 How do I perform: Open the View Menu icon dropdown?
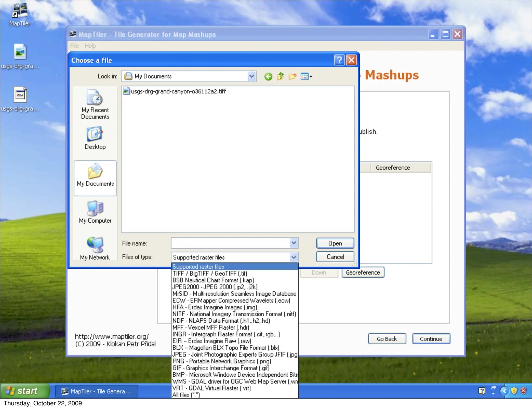pyautogui.click(x=307, y=77)
